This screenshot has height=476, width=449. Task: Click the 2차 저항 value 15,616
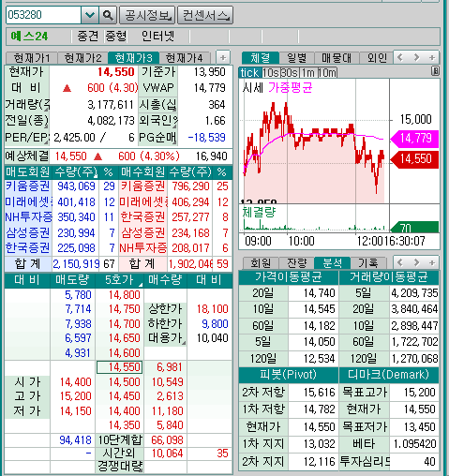pyautogui.click(x=319, y=392)
